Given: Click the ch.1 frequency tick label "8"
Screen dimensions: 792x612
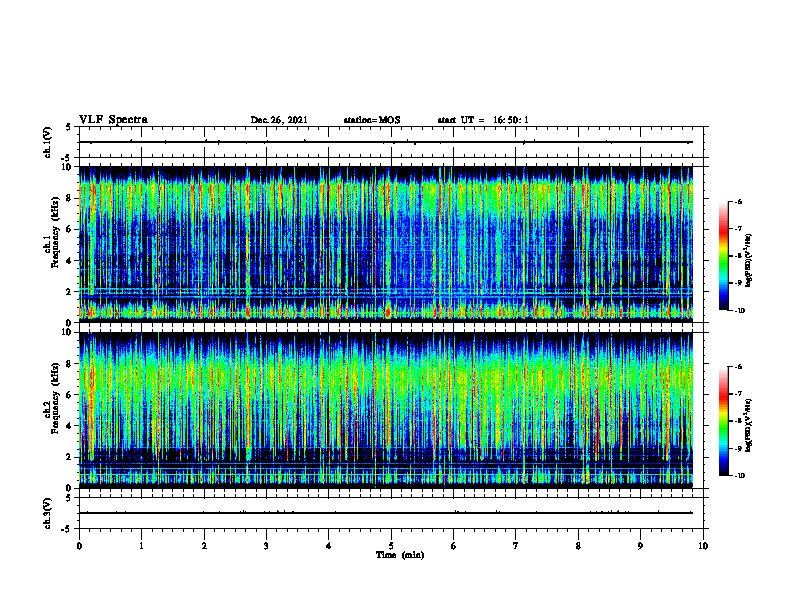Looking at the screenshot, I should (x=69, y=198).
